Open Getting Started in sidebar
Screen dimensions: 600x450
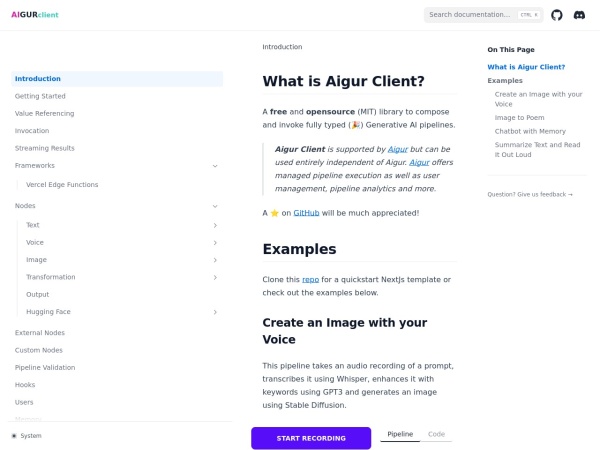[x=40, y=96]
